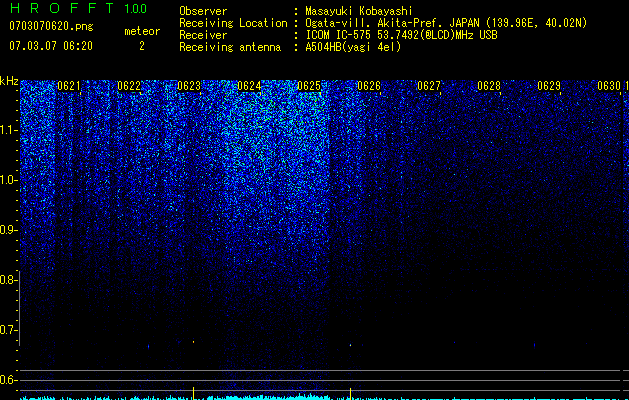This screenshot has width=629, height=400.
Task: Select observer name Masayuki Kobayashi
Action: (x=359, y=11)
